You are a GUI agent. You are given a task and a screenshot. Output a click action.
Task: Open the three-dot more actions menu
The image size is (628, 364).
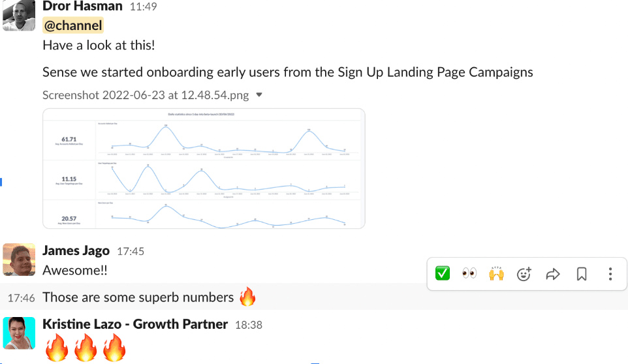coord(610,274)
